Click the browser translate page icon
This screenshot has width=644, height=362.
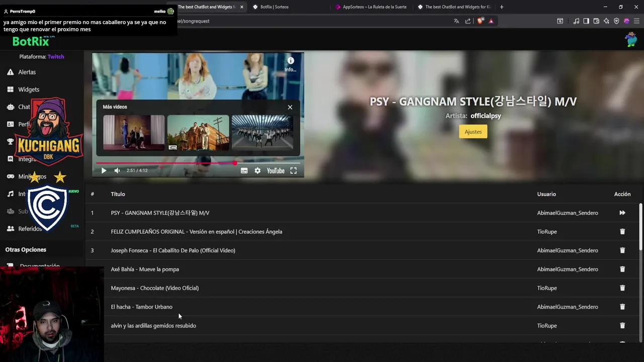(456, 21)
